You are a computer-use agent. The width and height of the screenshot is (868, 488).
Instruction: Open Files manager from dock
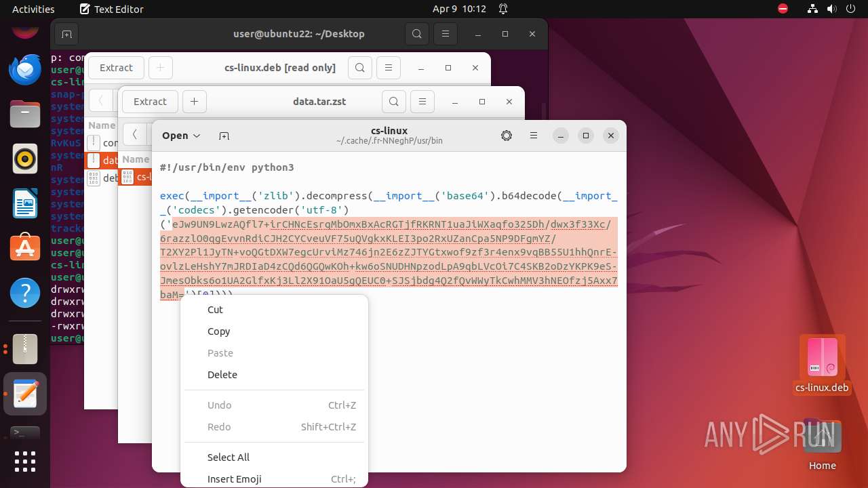pyautogui.click(x=25, y=115)
